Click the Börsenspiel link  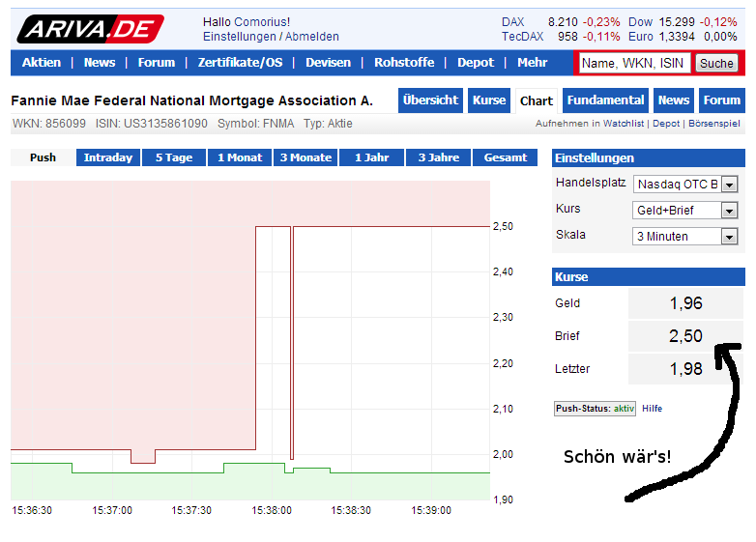714,124
